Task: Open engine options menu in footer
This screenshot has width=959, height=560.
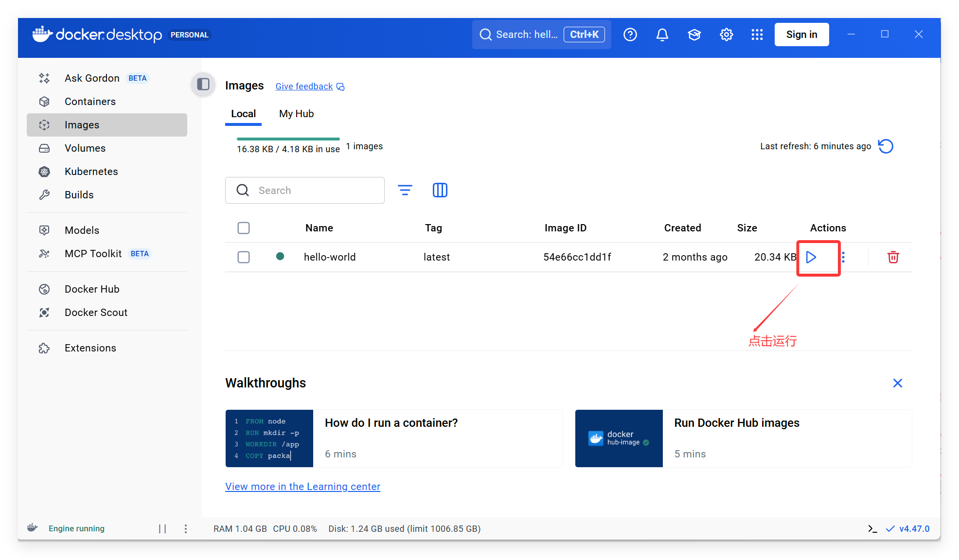Action: 186,528
